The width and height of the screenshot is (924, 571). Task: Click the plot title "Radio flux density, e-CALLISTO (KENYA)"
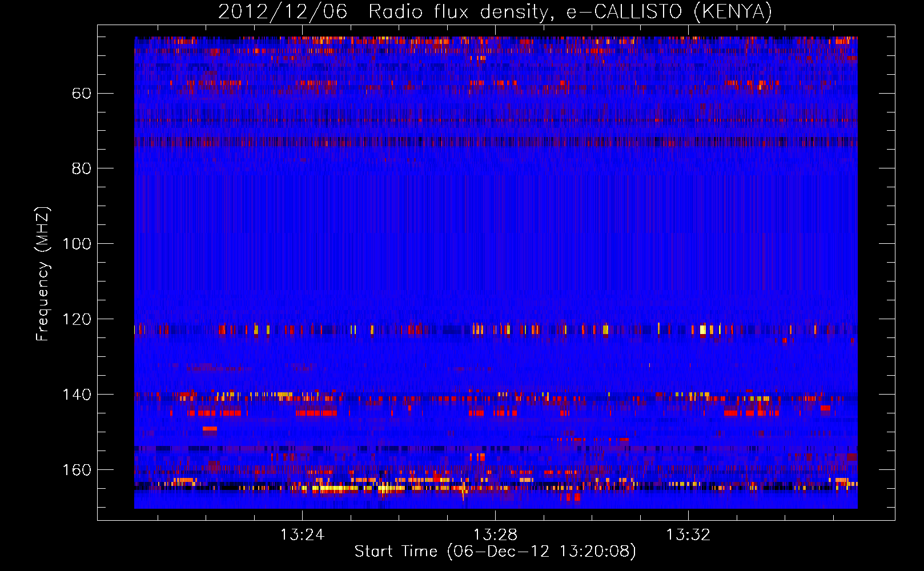click(570, 11)
